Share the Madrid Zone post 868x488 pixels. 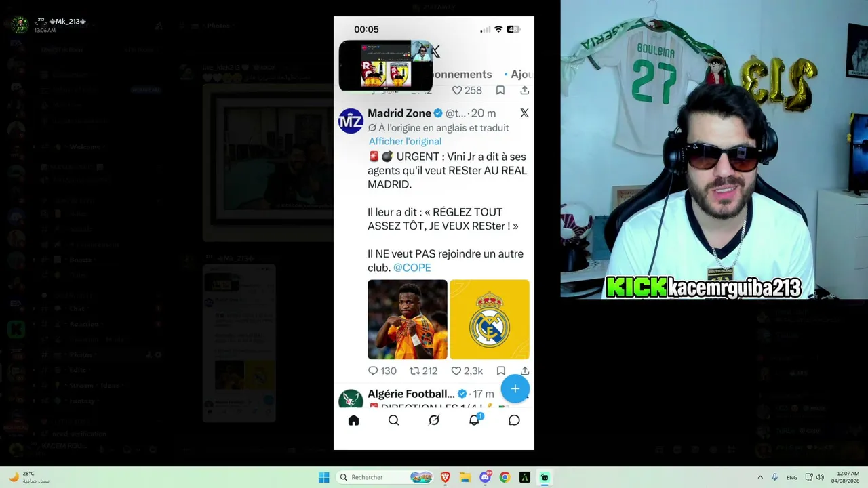(524, 371)
